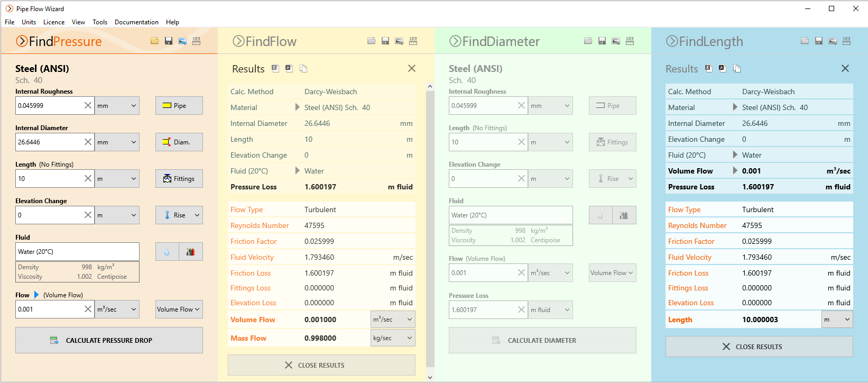Save icon in FindLength header

pyautogui.click(x=819, y=41)
